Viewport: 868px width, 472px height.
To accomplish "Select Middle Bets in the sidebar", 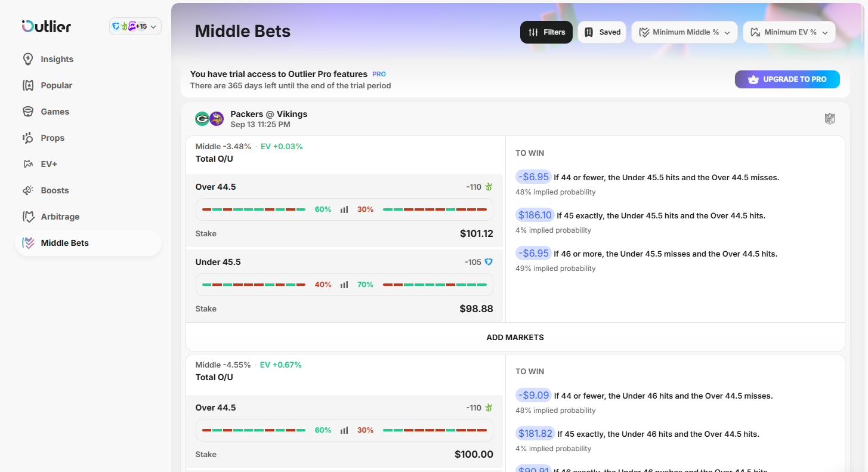I will (x=88, y=243).
